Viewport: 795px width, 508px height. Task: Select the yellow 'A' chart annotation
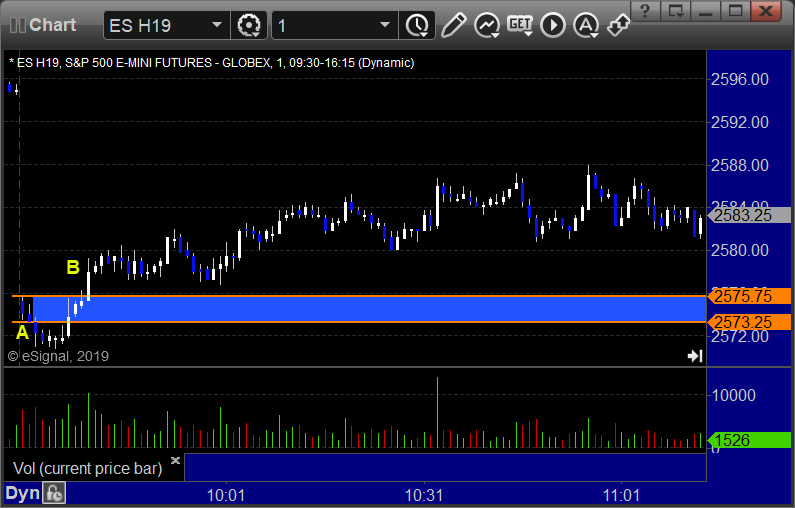click(22, 333)
